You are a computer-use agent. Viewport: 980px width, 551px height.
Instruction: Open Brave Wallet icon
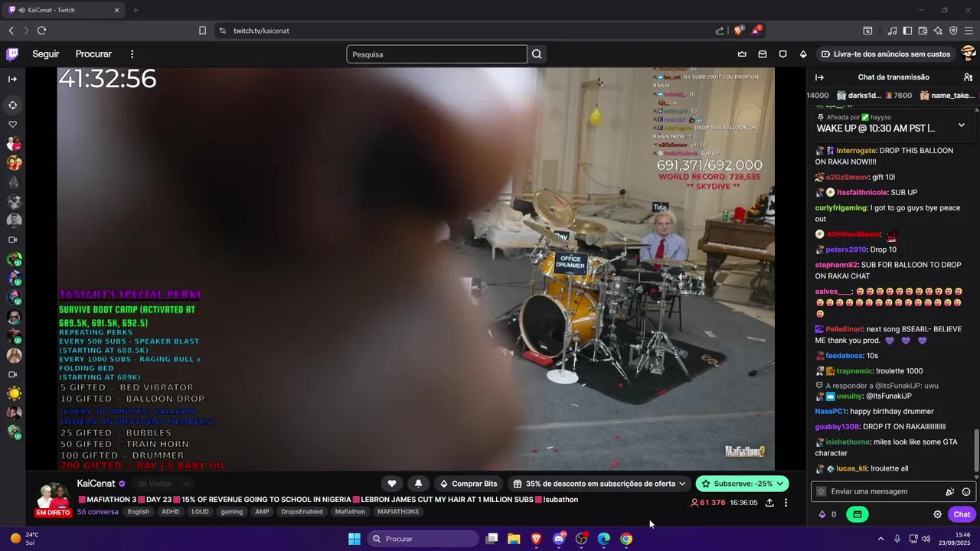coord(923,31)
